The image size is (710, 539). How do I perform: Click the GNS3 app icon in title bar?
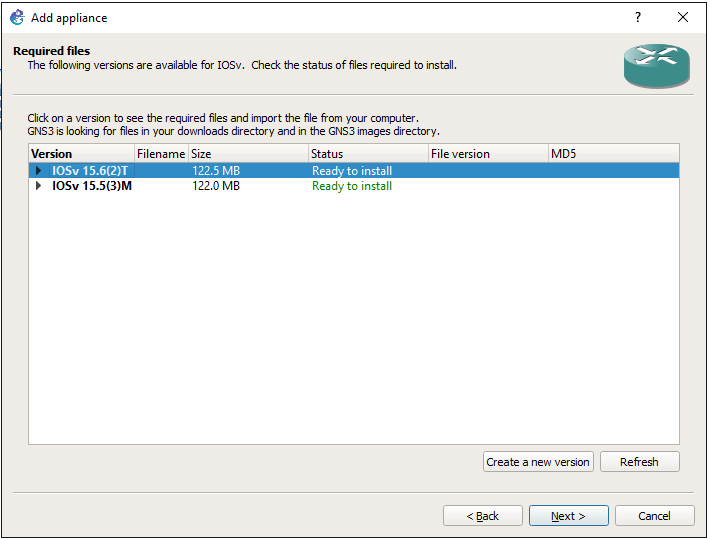pyautogui.click(x=17, y=17)
